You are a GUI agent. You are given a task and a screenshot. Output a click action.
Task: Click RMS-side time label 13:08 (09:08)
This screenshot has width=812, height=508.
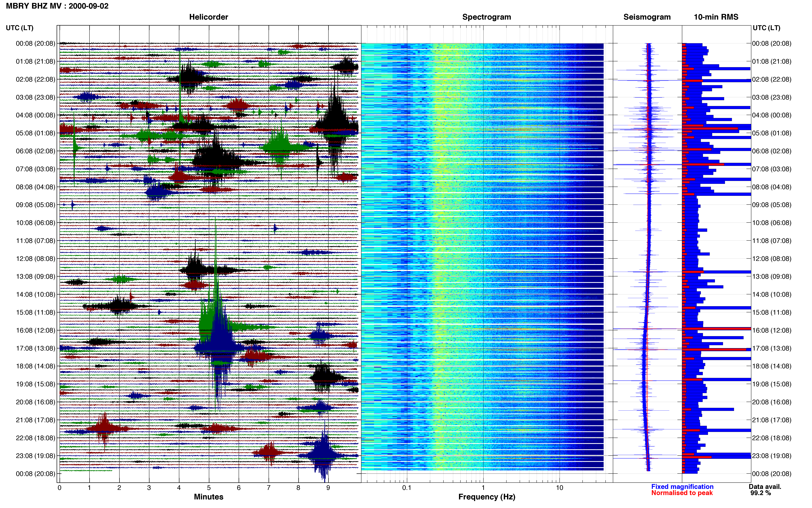coord(772,277)
